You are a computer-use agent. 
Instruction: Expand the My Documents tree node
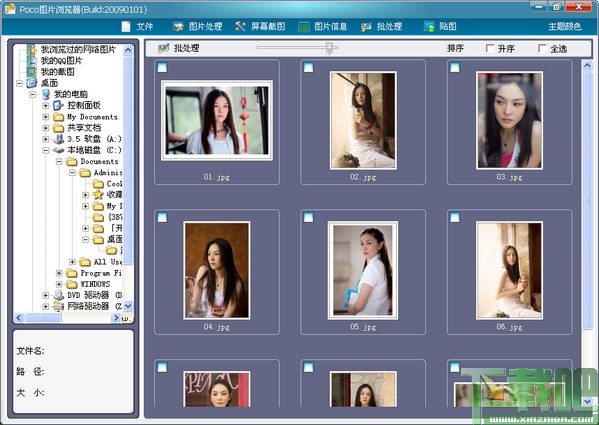45,116
